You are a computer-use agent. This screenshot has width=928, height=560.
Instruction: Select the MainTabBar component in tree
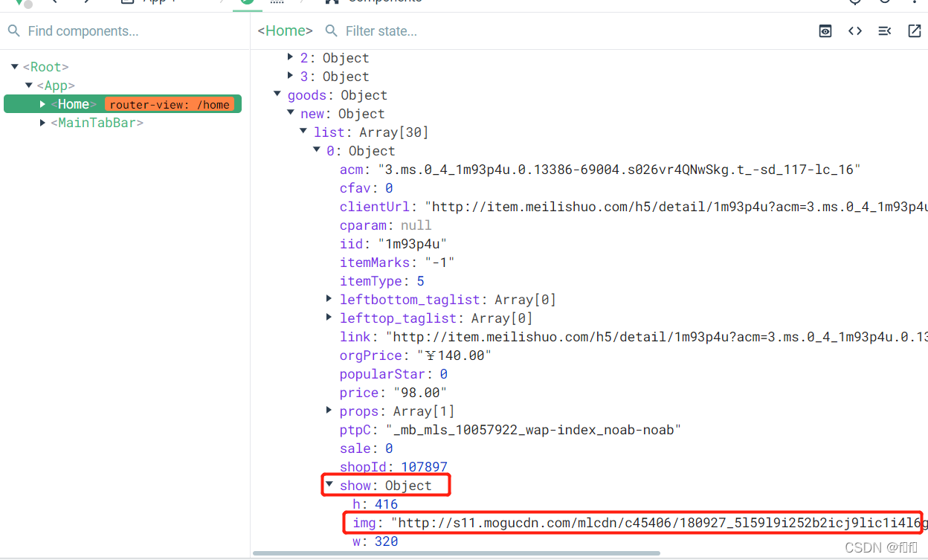coord(97,123)
